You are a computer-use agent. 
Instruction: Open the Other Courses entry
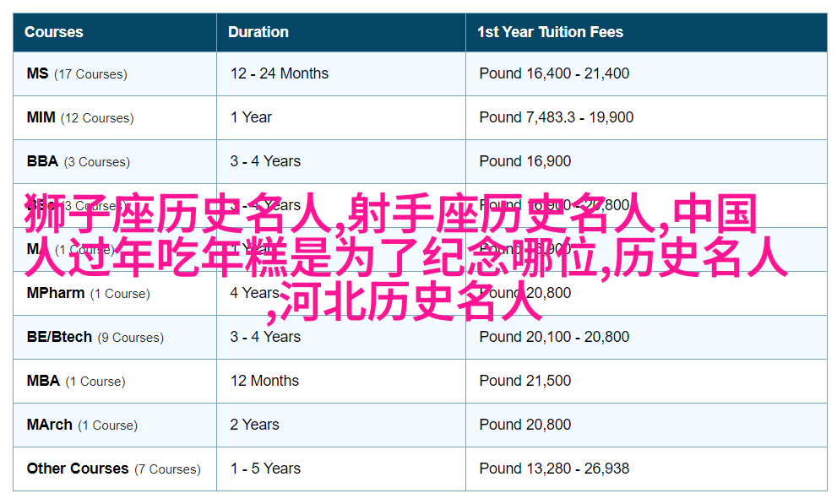[x=113, y=469]
